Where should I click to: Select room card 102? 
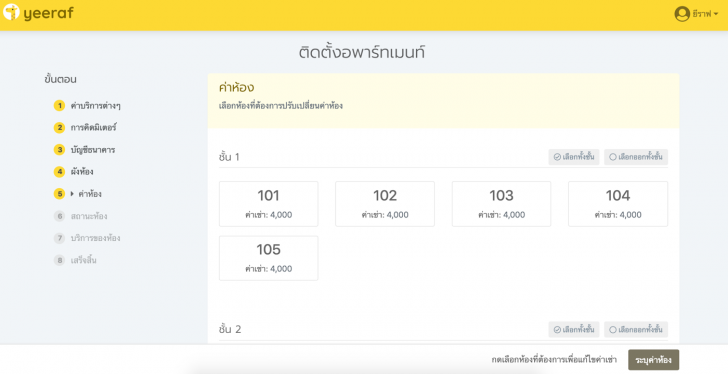(x=385, y=204)
